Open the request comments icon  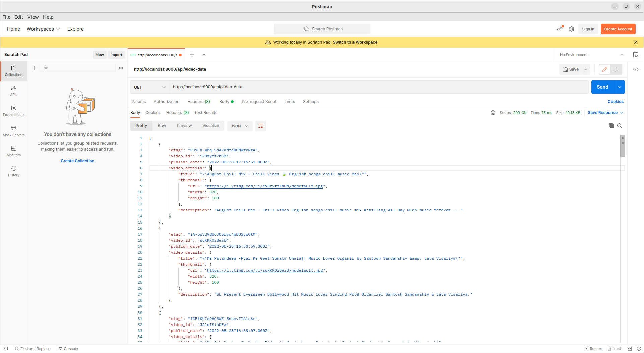616,69
